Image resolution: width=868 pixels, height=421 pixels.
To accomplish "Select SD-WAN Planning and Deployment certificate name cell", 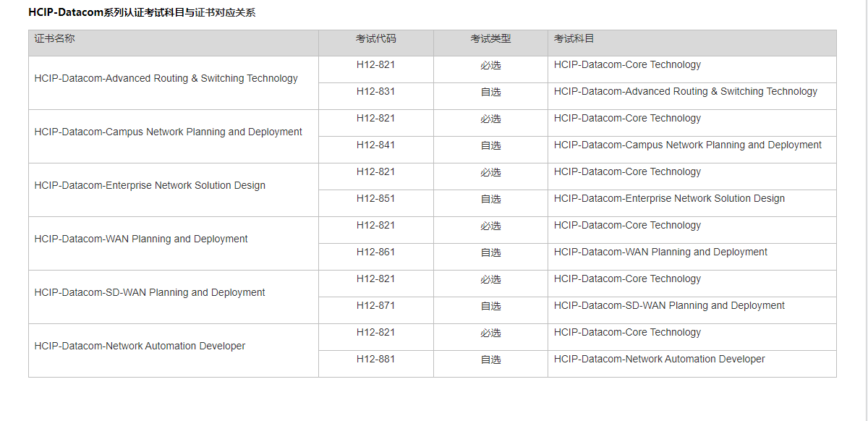I will [x=150, y=293].
